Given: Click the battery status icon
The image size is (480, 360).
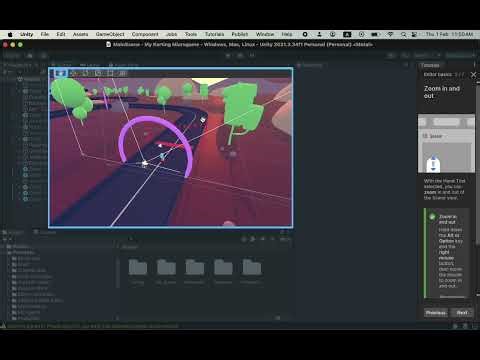Looking at the screenshot, I should (375, 34).
